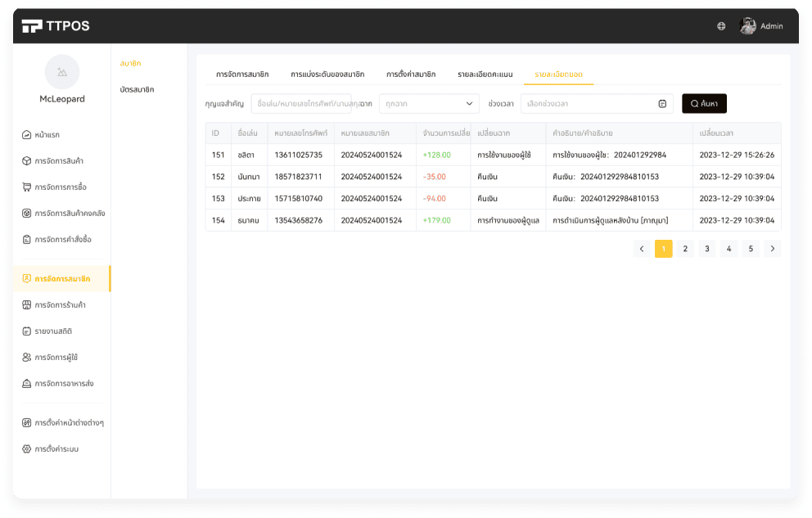This screenshot has width=812, height=518.
Task: Click the keyword search input field
Action: pos(301,104)
